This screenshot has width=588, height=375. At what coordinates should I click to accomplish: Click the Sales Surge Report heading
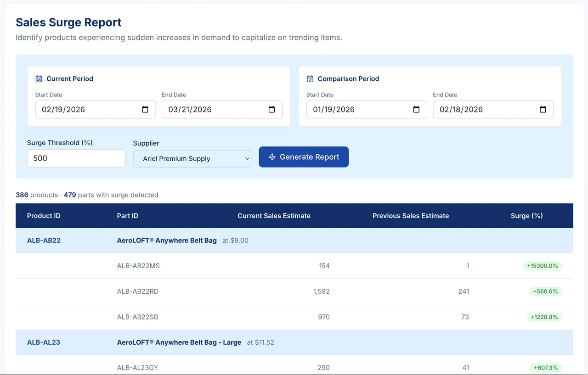(x=68, y=22)
